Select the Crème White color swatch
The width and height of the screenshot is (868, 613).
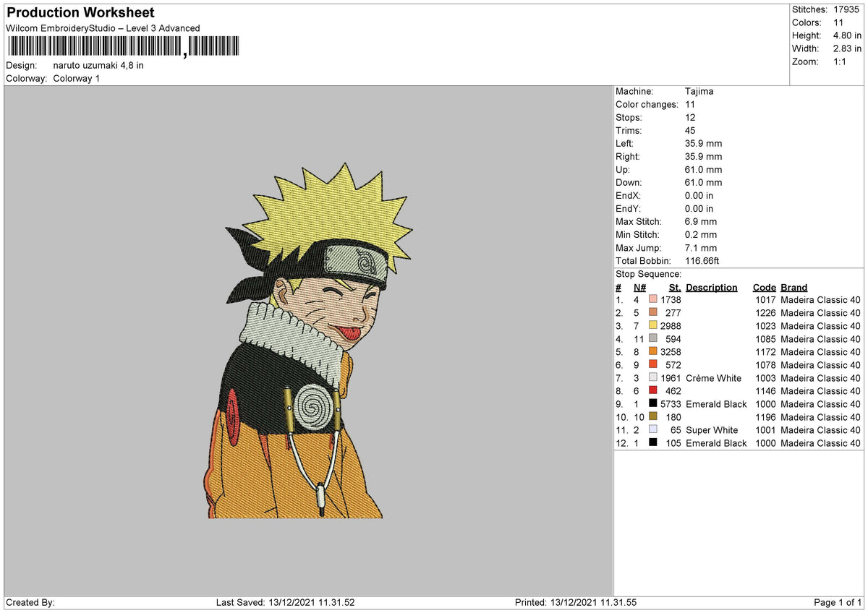coord(653,378)
